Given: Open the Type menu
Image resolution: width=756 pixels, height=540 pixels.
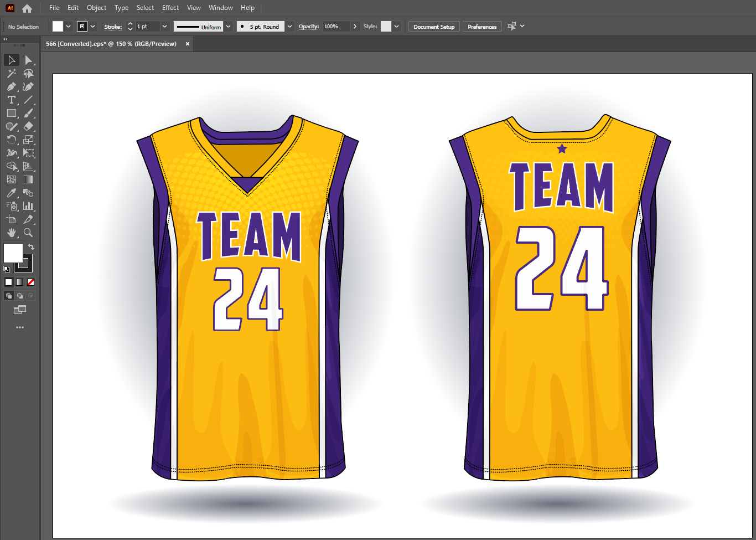Looking at the screenshot, I should 121,8.
